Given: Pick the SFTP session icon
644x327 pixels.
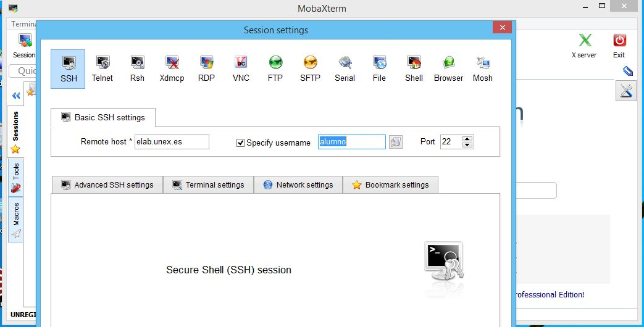Looking at the screenshot, I should point(310,68).
